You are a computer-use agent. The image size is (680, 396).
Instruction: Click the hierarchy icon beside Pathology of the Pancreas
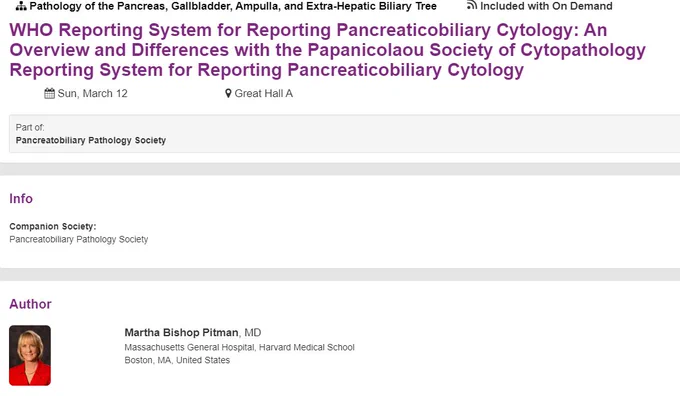click(x=21, y=6)
